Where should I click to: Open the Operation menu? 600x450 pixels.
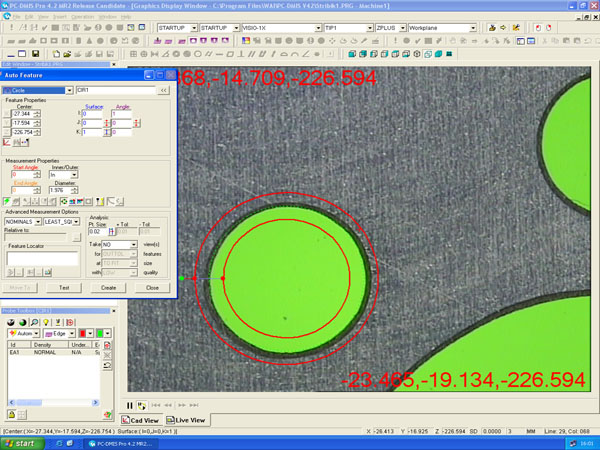[x=82, y=17]
